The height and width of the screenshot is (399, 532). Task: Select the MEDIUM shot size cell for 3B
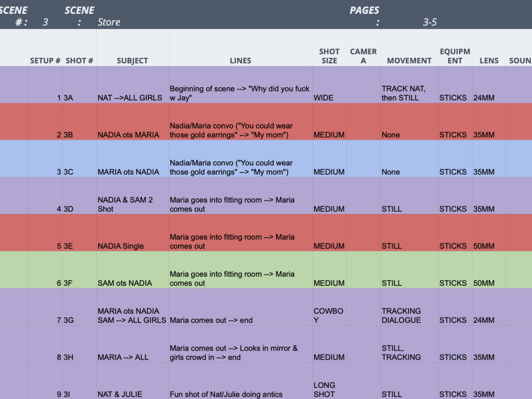(x=329, y=121)
